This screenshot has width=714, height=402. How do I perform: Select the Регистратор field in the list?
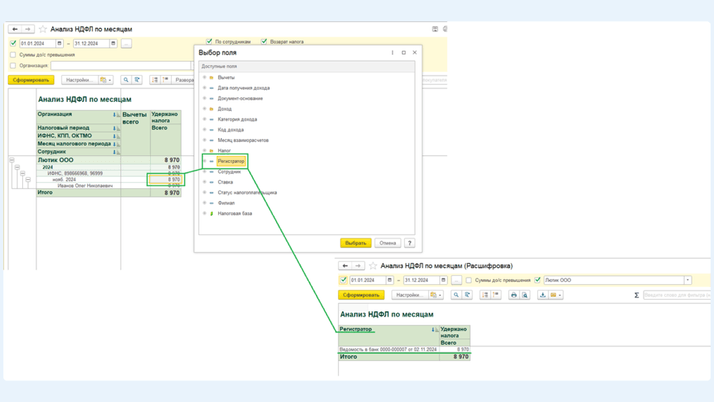click(x=231, y=161)
